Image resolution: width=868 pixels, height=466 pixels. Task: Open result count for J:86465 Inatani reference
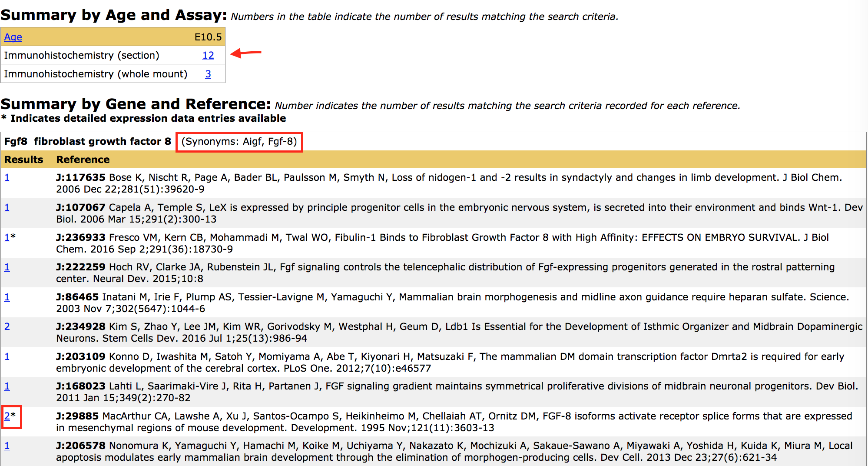tap(7, 297)
